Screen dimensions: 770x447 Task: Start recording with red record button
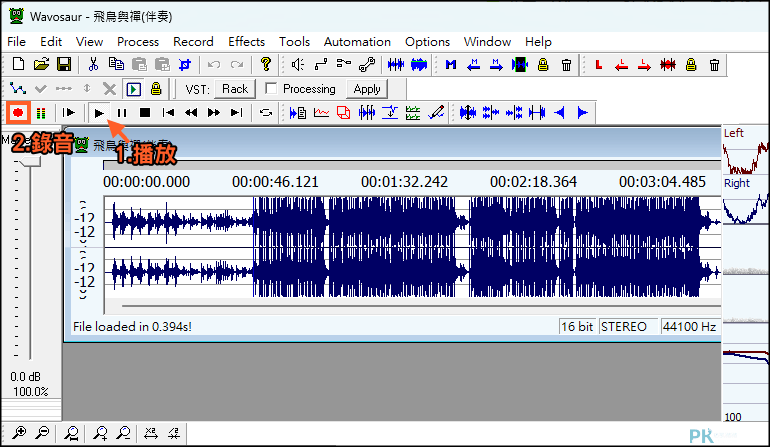pyautogui.click(x=18, y=113)
